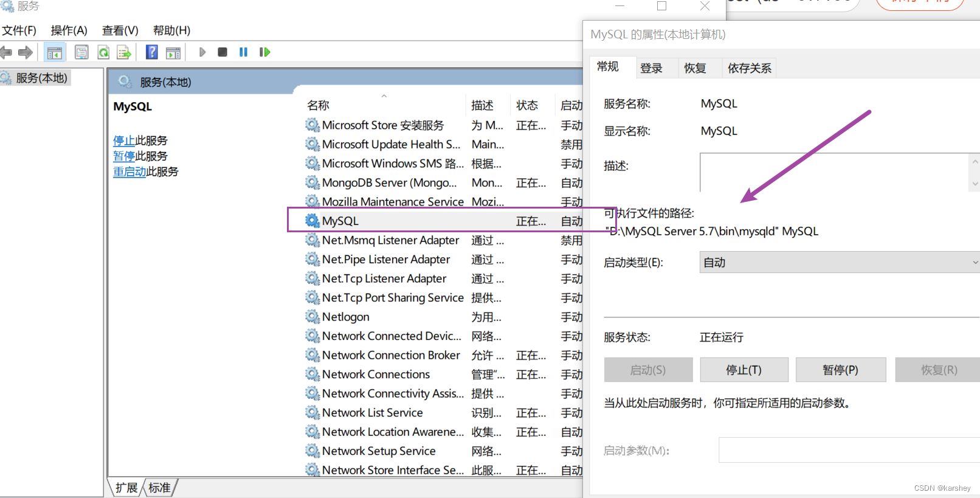
Task: Switch to the 登录 tab
Action: click(x=652, y=68)
